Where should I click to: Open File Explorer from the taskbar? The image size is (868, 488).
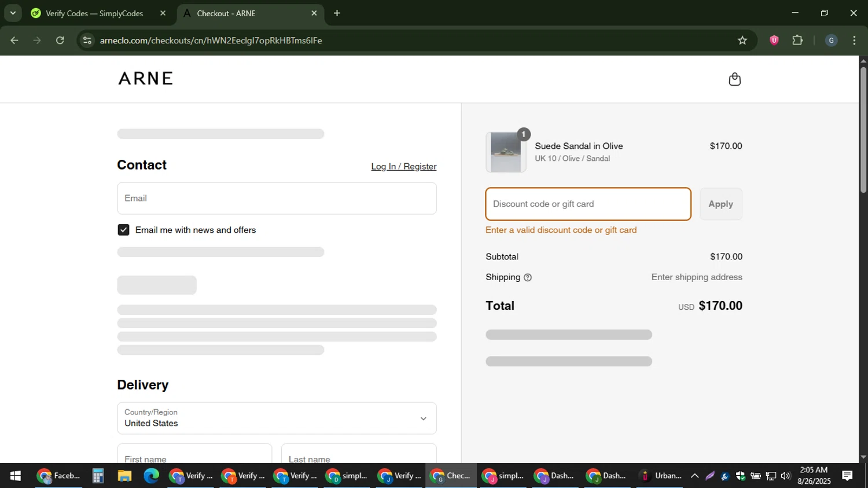click(x=124, y=476)
